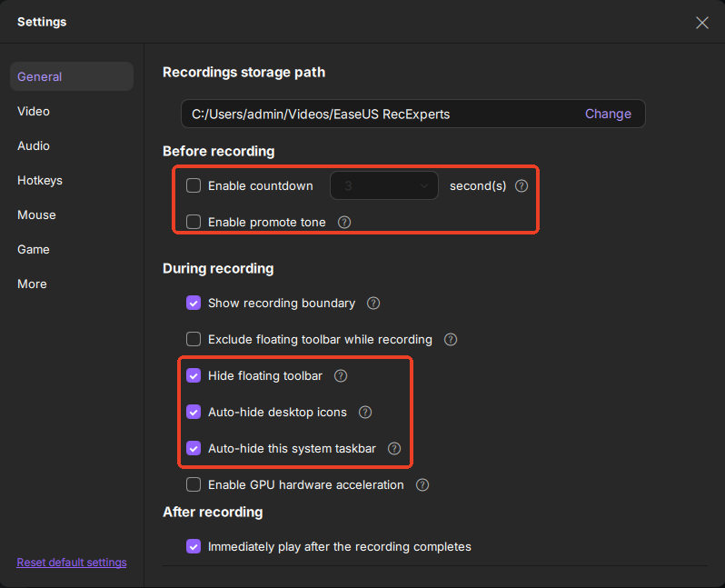Uncheck Hide floating toolbar
725x588 pixels.
coord(194,375)
